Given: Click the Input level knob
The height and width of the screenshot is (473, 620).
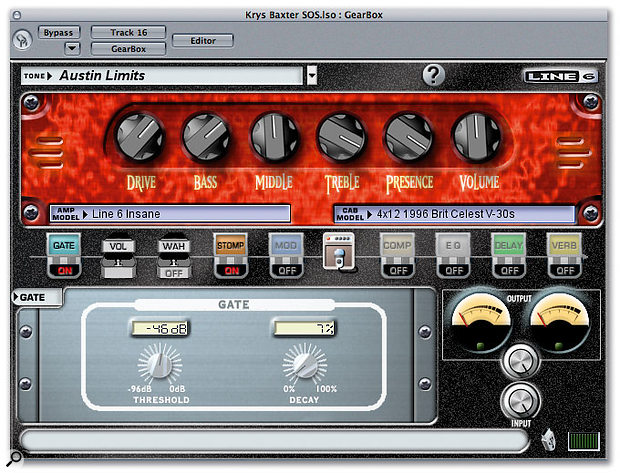Looking at the screenshot, I should [x=520, y=401].
